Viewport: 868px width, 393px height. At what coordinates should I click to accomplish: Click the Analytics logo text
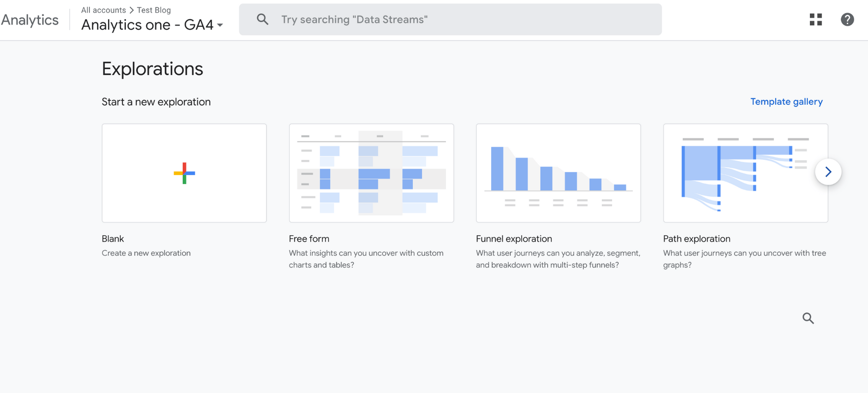[30, 20]
